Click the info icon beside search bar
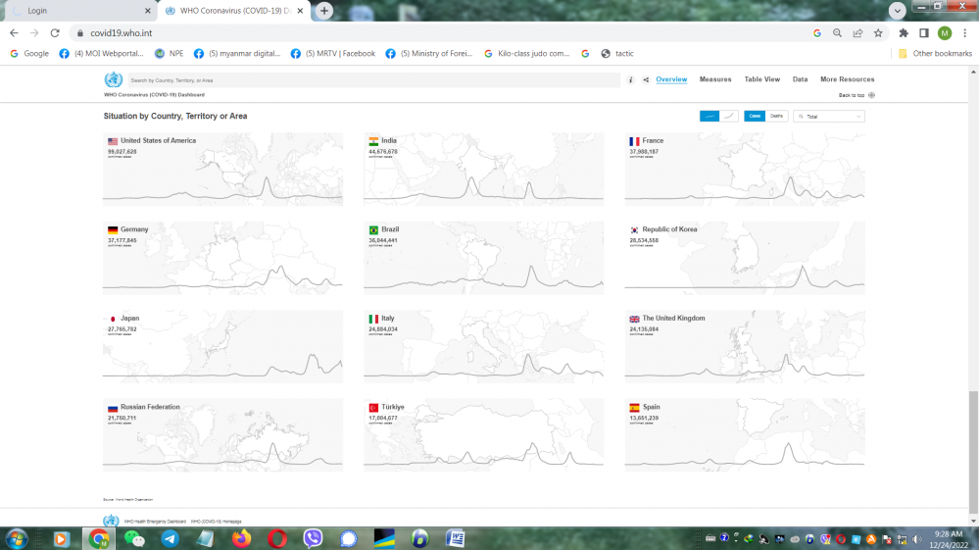The width and height of the screenshot is (980, 550). point(630,79)
